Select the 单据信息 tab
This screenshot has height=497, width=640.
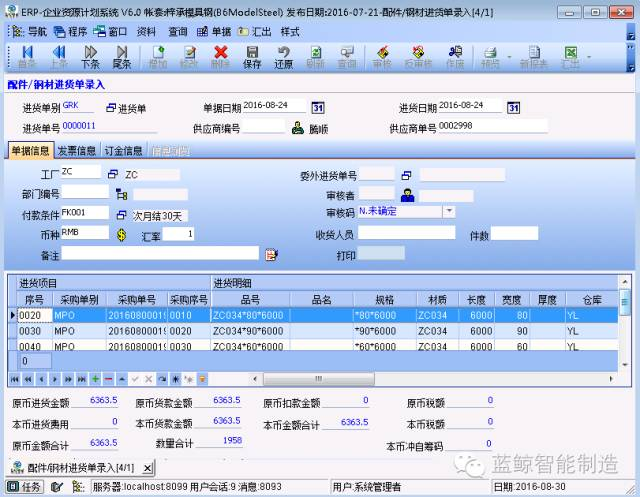[30, 151]
